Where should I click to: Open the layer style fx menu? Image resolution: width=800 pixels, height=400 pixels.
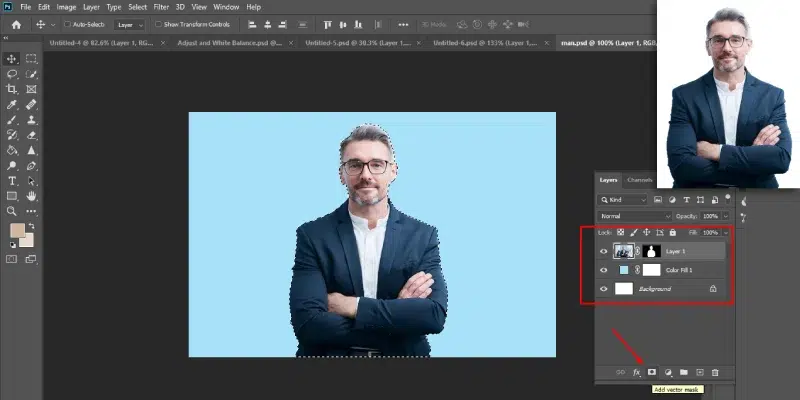tap(636, 372)
